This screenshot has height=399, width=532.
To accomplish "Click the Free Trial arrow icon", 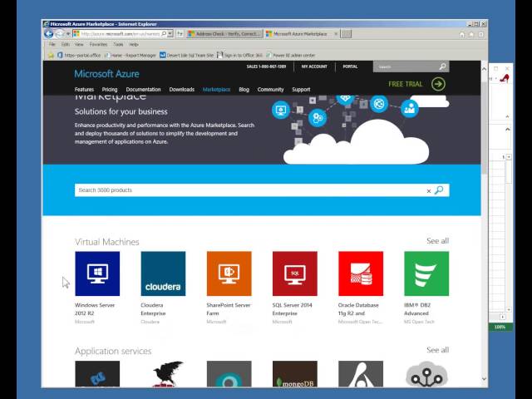I will [438, 84].
